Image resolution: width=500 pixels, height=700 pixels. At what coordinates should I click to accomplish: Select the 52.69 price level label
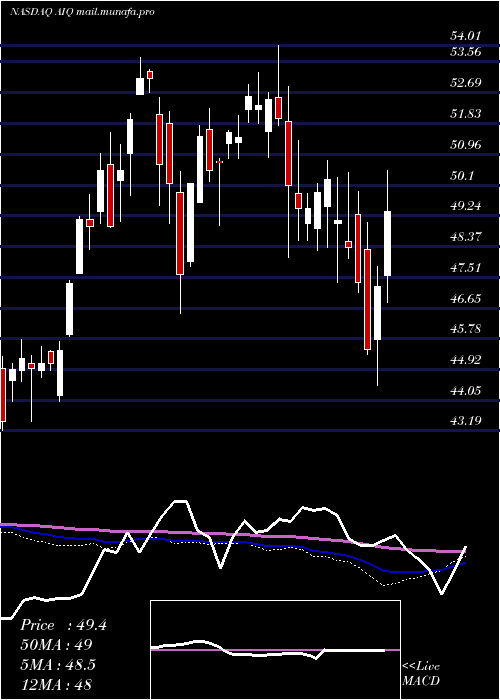click(x=466, y=83)
